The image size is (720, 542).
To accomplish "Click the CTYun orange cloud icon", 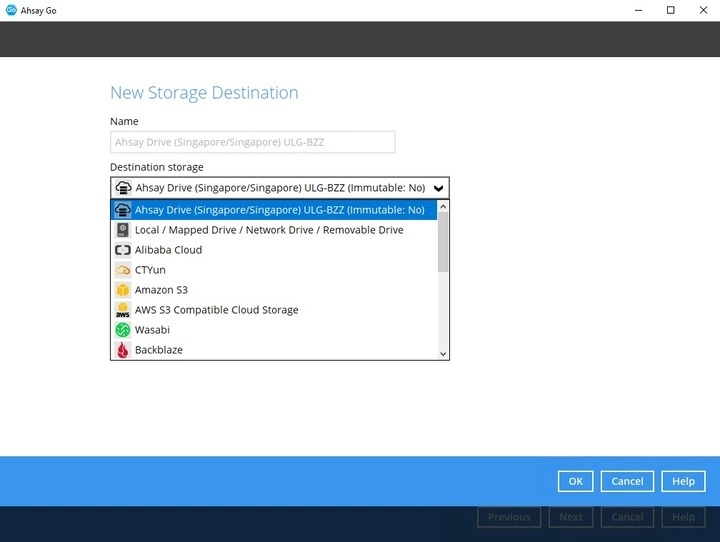I will [x=123, y=270].
